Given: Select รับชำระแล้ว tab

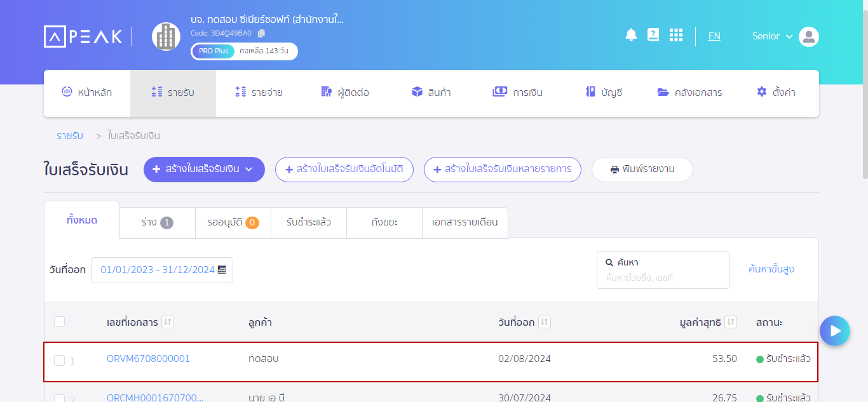Looking at the screenshot, I should [x=309, y=223].
